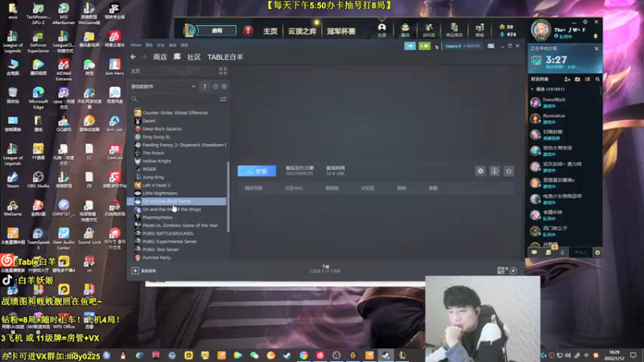644x362 pixels.
Task: Click the red alert icon in League client
Action: pyautogui.click(x=248, y=31)
